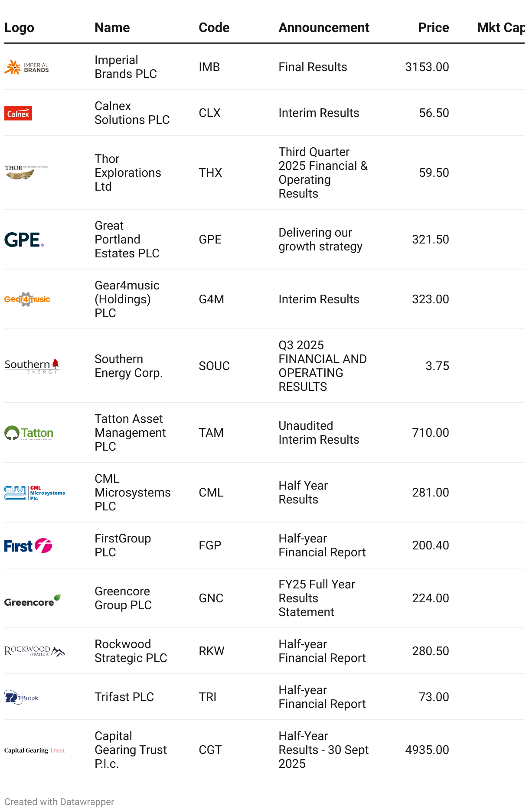Click the Tatton logo
529x812 pixels.
29,433
